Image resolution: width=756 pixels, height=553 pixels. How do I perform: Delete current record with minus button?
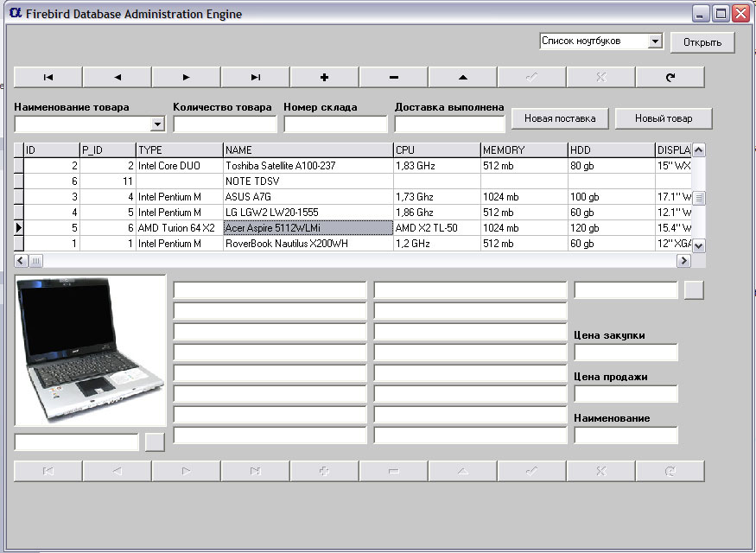[394, 77]
